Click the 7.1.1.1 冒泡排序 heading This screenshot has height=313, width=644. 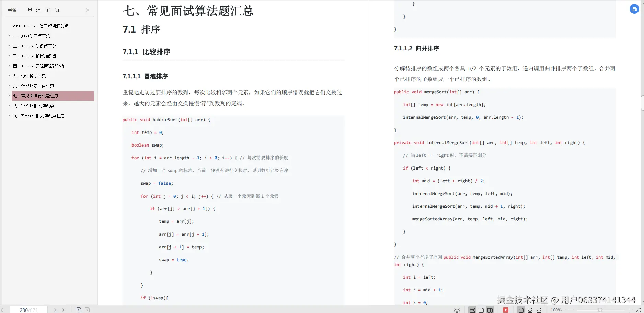point(145,76)
